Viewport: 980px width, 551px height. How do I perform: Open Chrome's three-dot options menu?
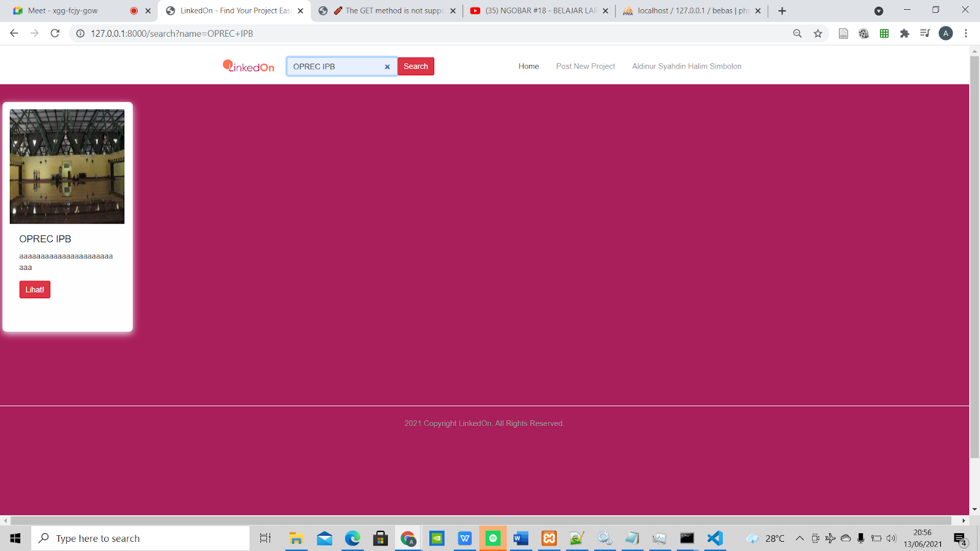967,34
